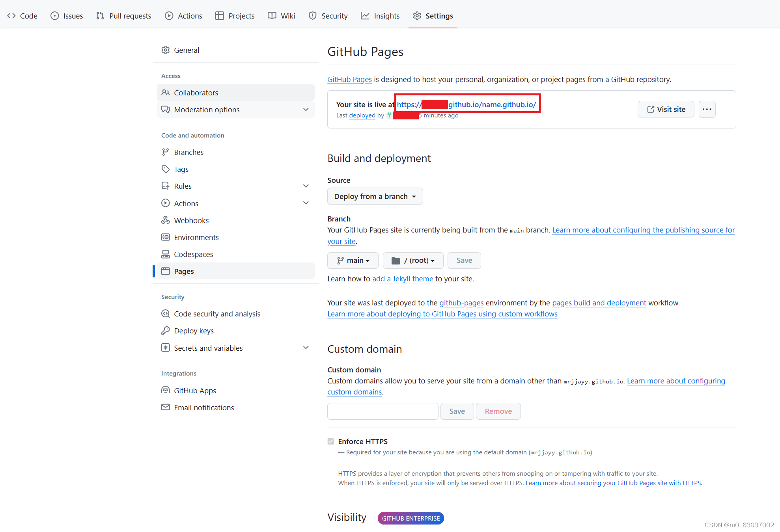
Task: Select General in settings sidebar
Action: coord(236,50)
